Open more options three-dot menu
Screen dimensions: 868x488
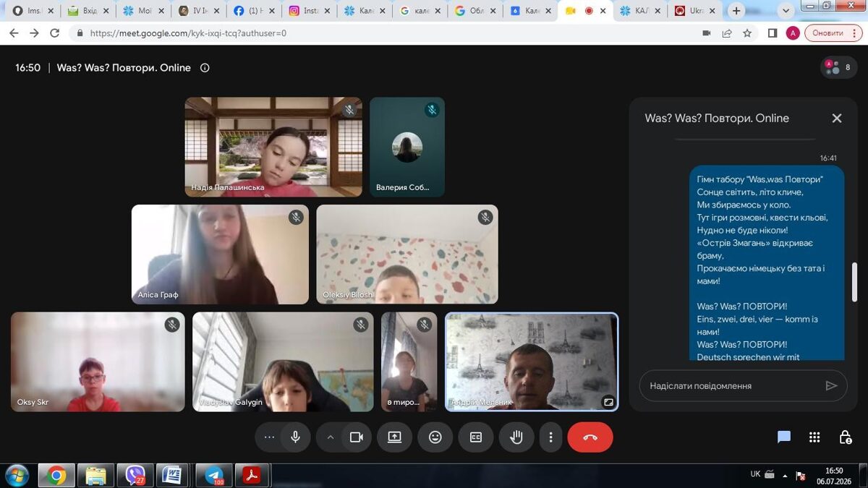pos(550,437)
